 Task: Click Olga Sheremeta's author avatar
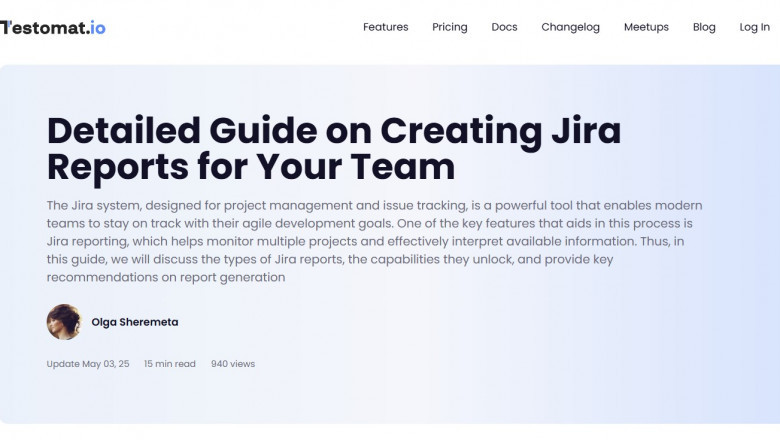[64, 322]
